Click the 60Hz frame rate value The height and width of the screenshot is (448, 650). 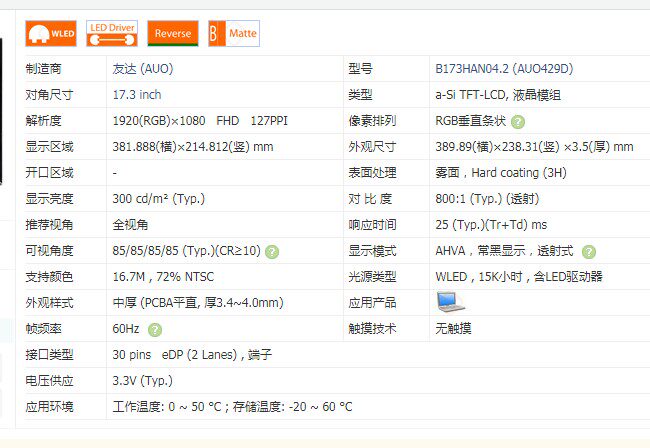(x=126, y=329)
